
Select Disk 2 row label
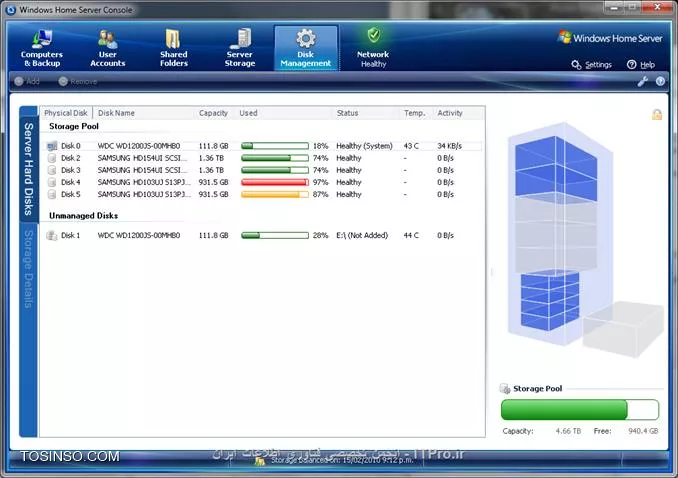[x=70, y=158]
